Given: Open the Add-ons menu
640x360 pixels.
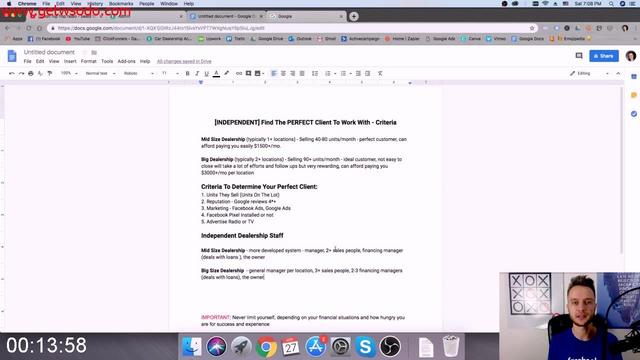Looking at the screenshot, I should pos(127,61).
